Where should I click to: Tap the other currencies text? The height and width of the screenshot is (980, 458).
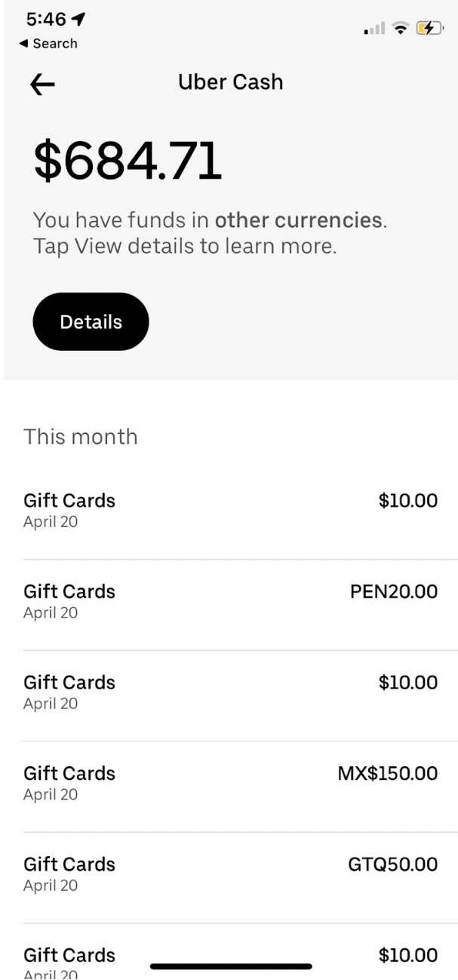(298, 221)
